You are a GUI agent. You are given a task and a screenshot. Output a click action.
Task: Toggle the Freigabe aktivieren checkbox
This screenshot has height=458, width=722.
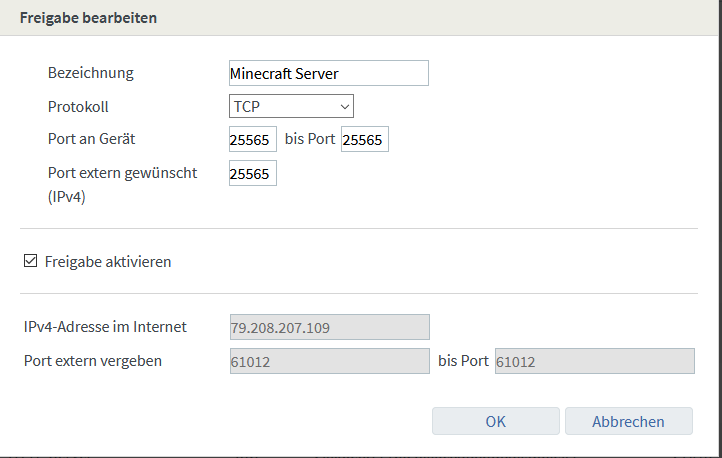coord(31,262)
